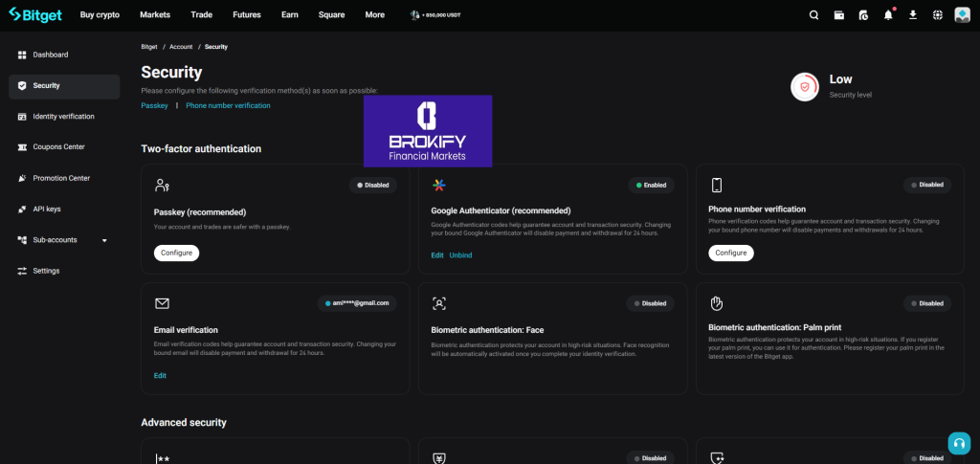Unbind Google Authenticator
This screenshot has height=464, width=980.
pos(460,255)
